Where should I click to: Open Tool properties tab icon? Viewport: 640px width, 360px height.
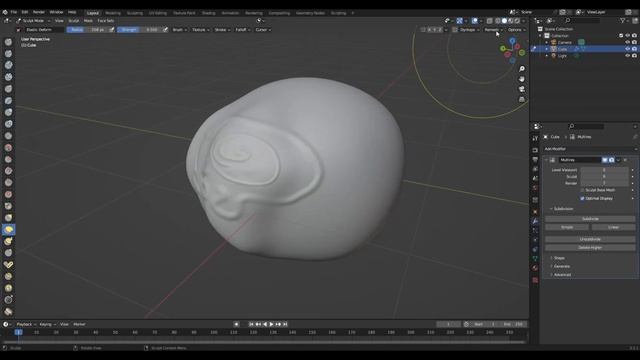[535, 139]
